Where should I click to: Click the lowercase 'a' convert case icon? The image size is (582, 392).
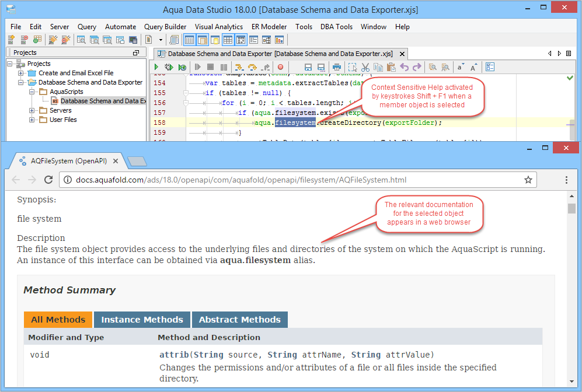click(461, 67)
